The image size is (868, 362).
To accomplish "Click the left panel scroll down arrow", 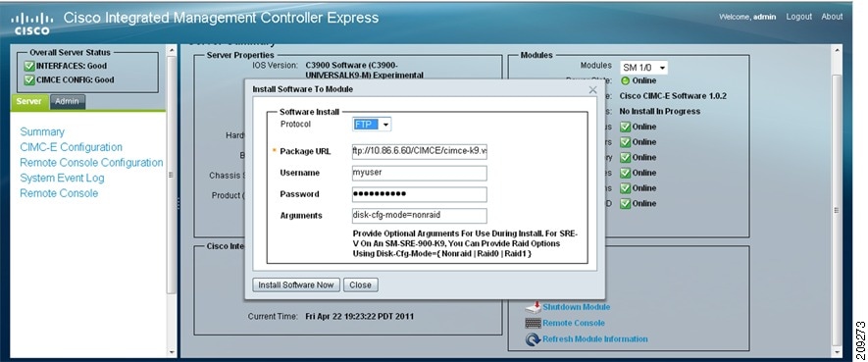I will click(171, 352).
